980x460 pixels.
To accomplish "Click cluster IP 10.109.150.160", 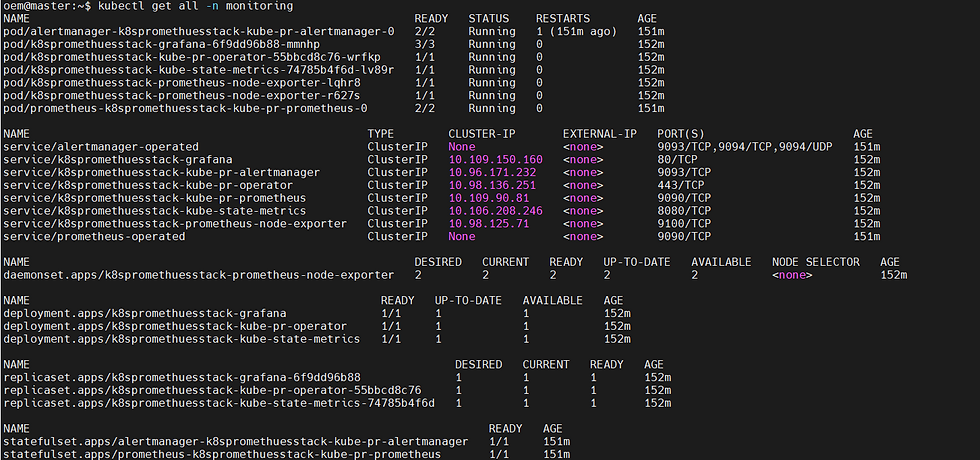I will pos(496,159).
